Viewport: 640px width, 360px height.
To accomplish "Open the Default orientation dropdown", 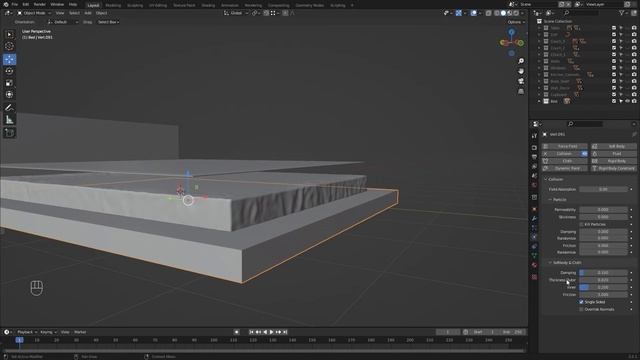I will (x=63, y=22).
